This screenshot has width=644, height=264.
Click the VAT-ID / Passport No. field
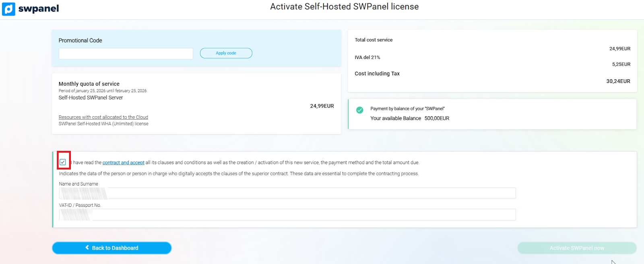[287, 214]
